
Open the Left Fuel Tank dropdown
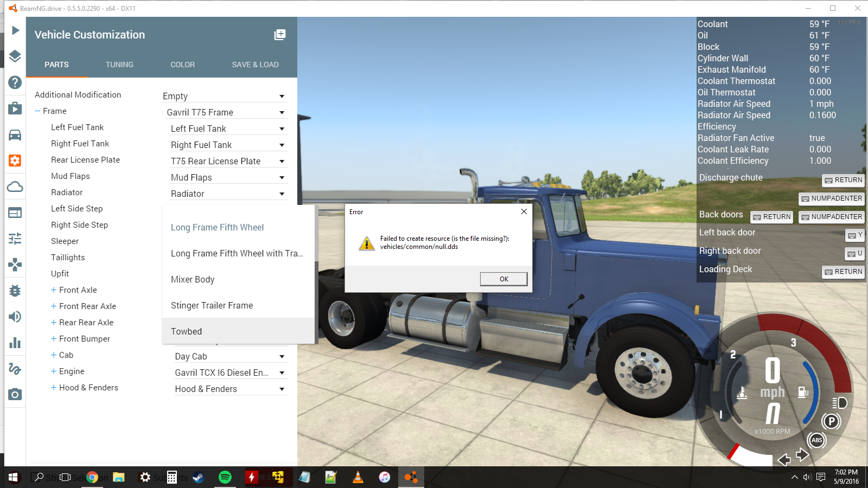(x=228, y=129)
